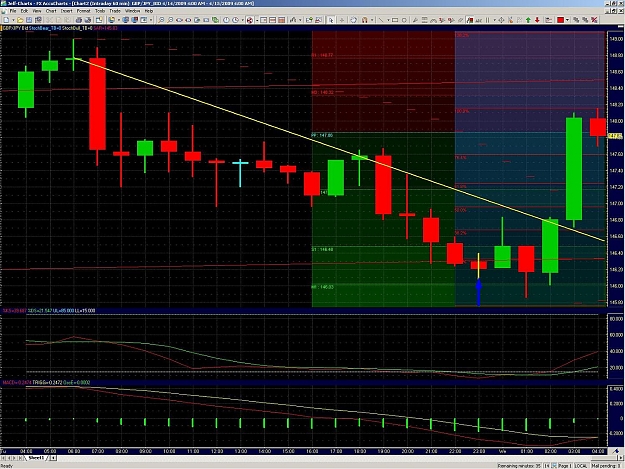Select the ellipse drawing tool

(x=404, y=20)
